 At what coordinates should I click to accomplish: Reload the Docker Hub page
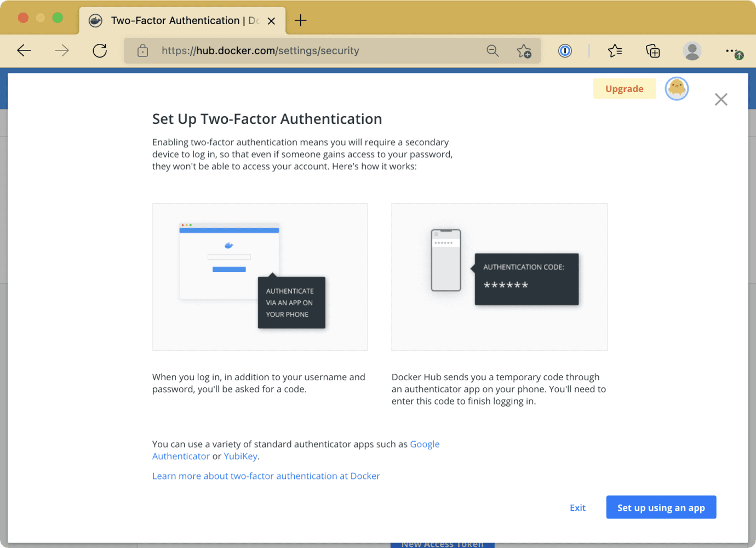point(100,51)
